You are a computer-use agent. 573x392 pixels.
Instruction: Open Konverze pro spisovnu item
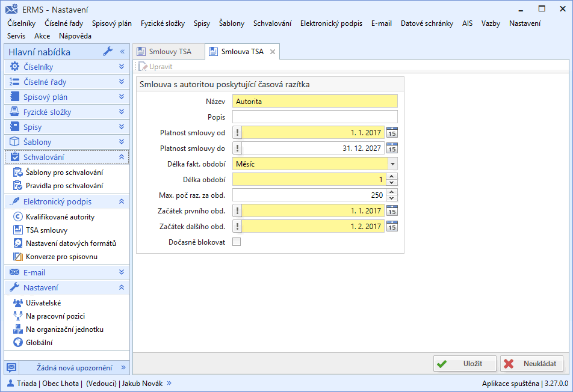(61, 256)
